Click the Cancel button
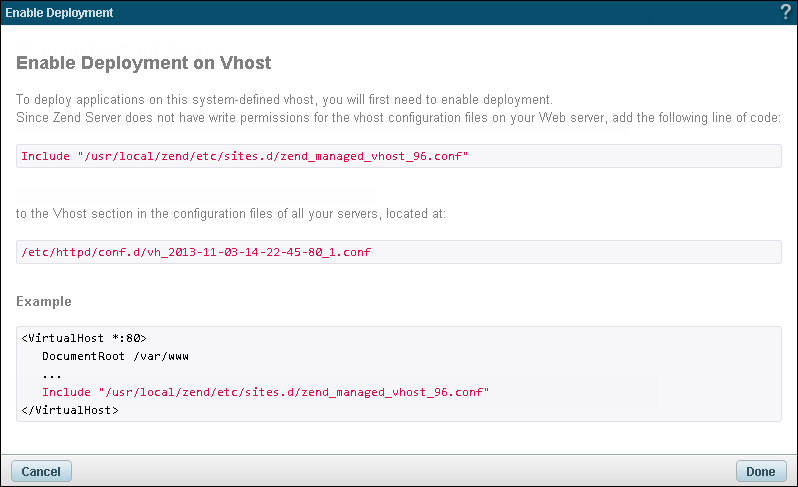Screen dimensions: 798x487 pyautogui.click(x=41, y=471)
